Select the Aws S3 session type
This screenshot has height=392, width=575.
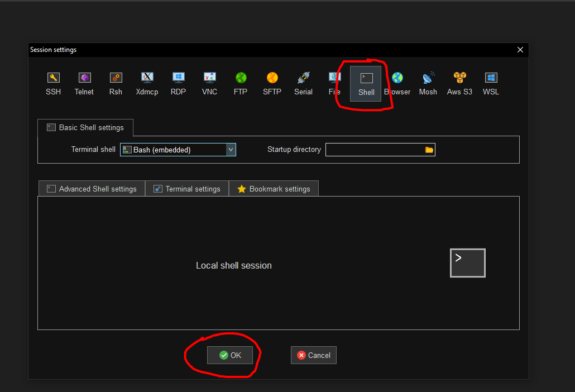459,83
